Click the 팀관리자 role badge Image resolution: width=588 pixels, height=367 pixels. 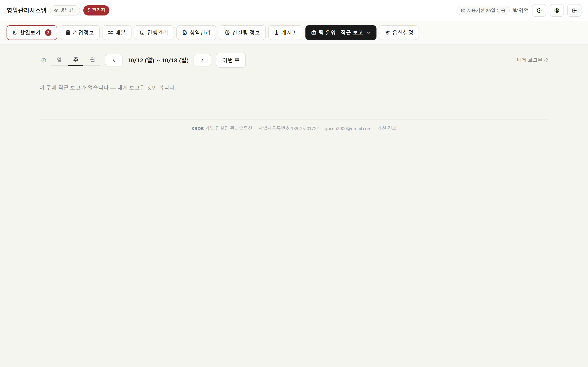tap(96, 10)
